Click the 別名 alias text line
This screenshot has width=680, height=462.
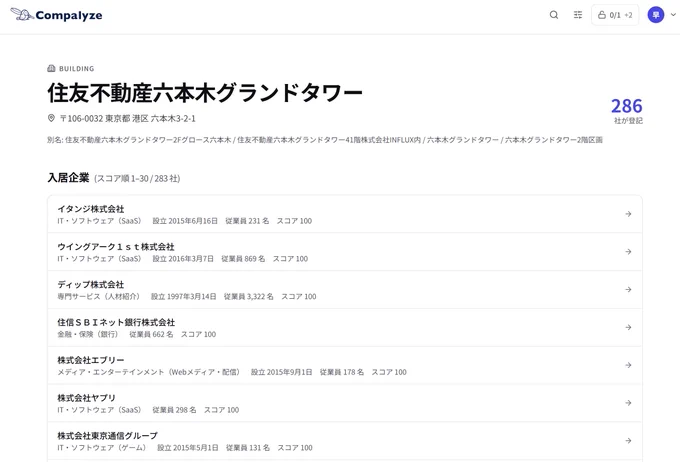click(325, 140)
